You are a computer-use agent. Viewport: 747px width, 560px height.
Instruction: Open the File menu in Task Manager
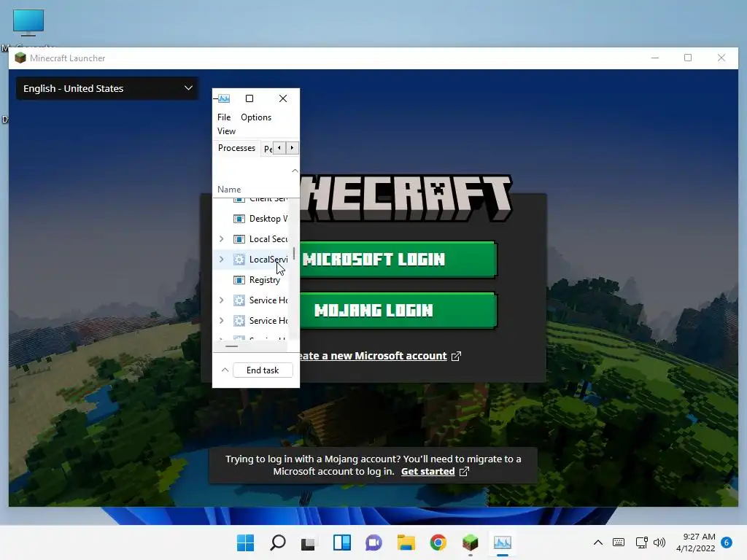coord(224,117)
